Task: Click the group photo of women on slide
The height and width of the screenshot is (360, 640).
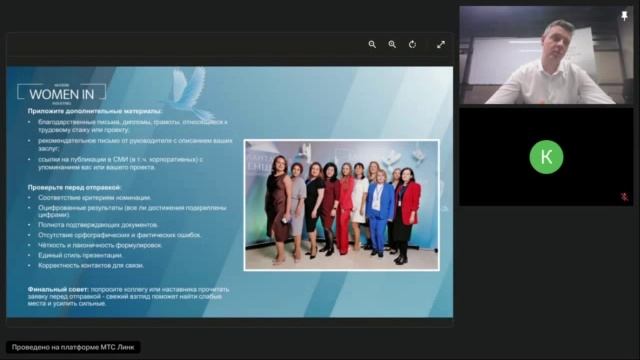Action: coord(342,205)
